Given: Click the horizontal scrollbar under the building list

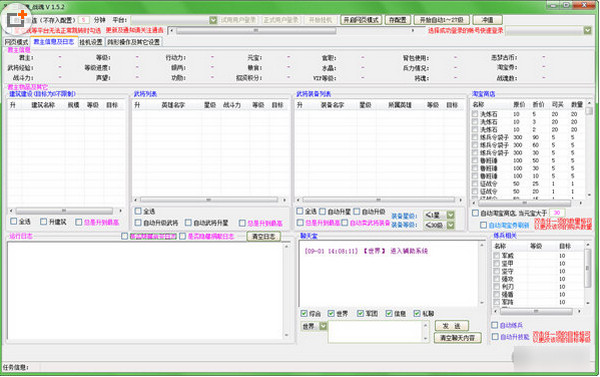Looking at the screenshot, I should pos(66,211).
